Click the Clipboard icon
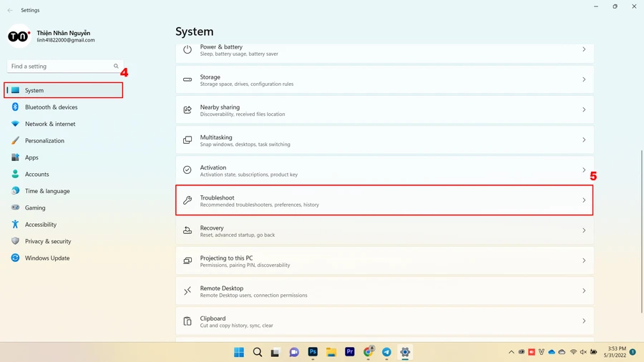Viewport: 644px width, 362px height. [187, 321]
